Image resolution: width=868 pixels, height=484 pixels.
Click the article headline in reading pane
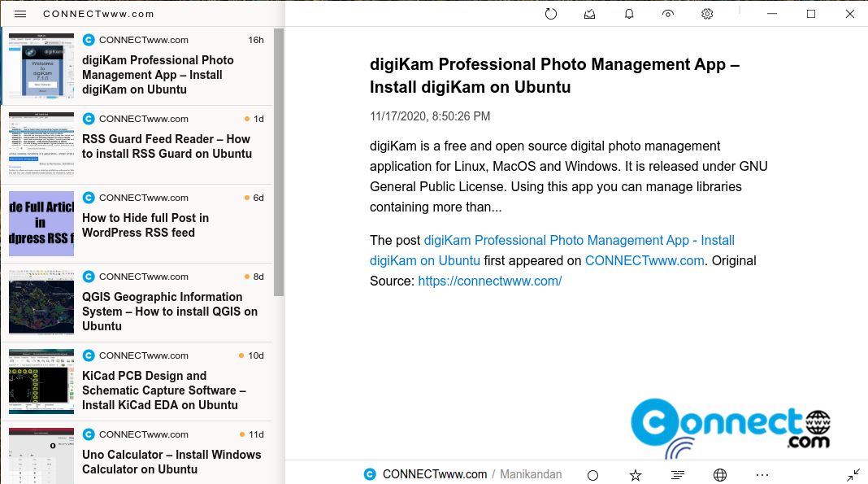pyautogui.click(x=554, y=76)
